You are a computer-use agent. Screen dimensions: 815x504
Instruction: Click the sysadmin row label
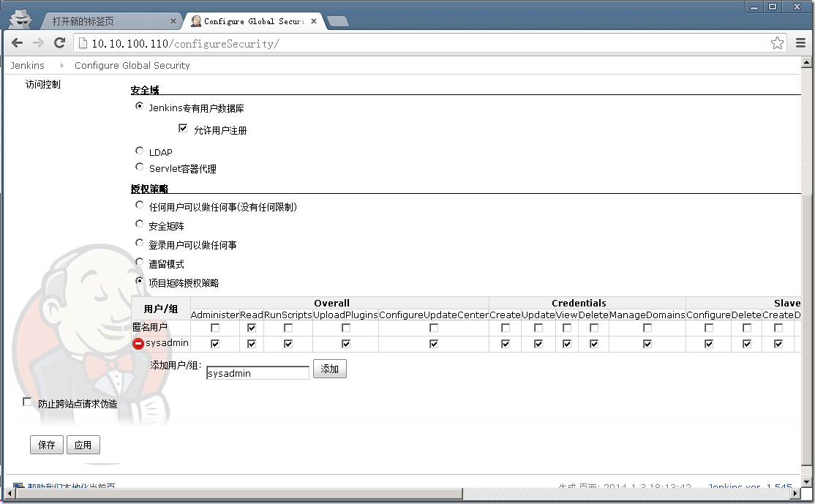(167, 343)
